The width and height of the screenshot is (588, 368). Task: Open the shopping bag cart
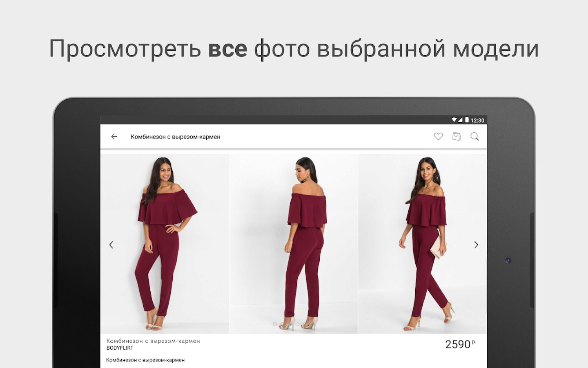point(457,137)
